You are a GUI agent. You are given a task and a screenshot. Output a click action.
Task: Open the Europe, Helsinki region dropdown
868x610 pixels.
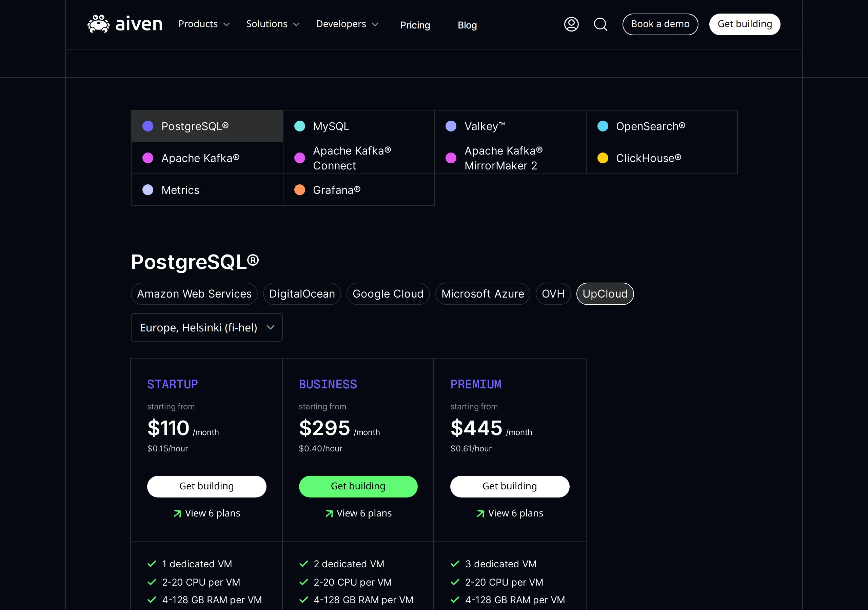point(207,327)
